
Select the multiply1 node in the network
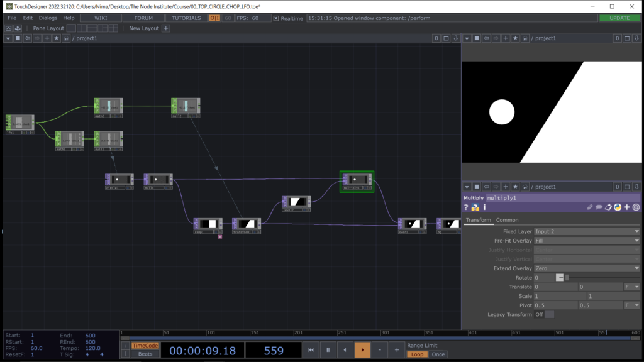357,181
